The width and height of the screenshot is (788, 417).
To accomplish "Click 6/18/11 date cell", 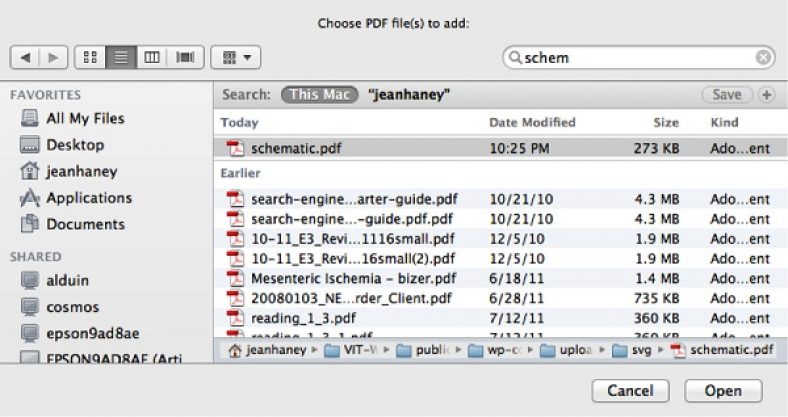I will [x=517, y=278].
